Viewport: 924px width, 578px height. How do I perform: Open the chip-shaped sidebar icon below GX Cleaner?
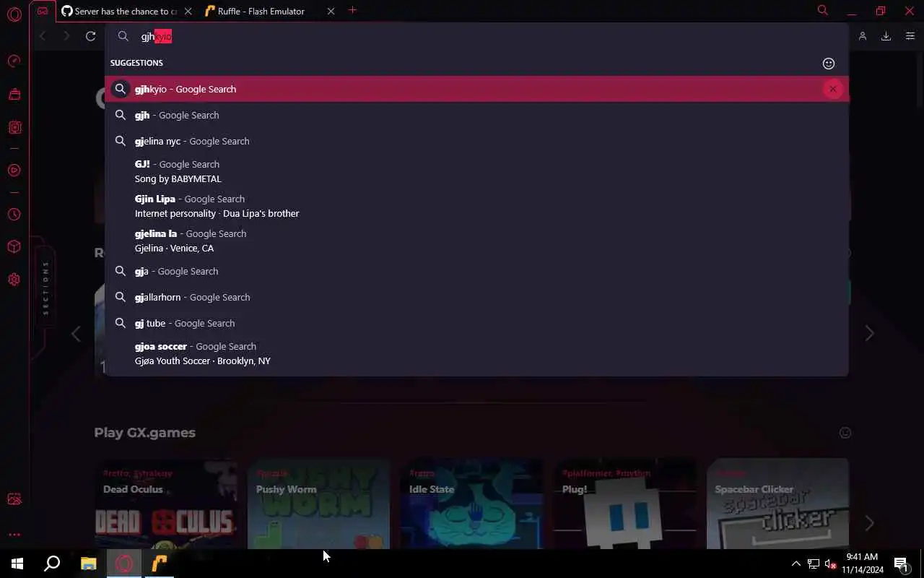[14, 128]
